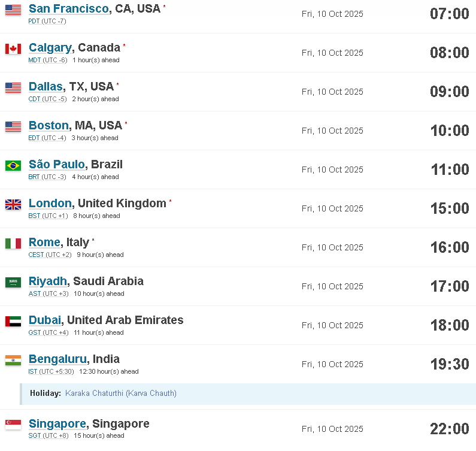Click the Saudi Arabia flag icon

(x=13, y=282)
